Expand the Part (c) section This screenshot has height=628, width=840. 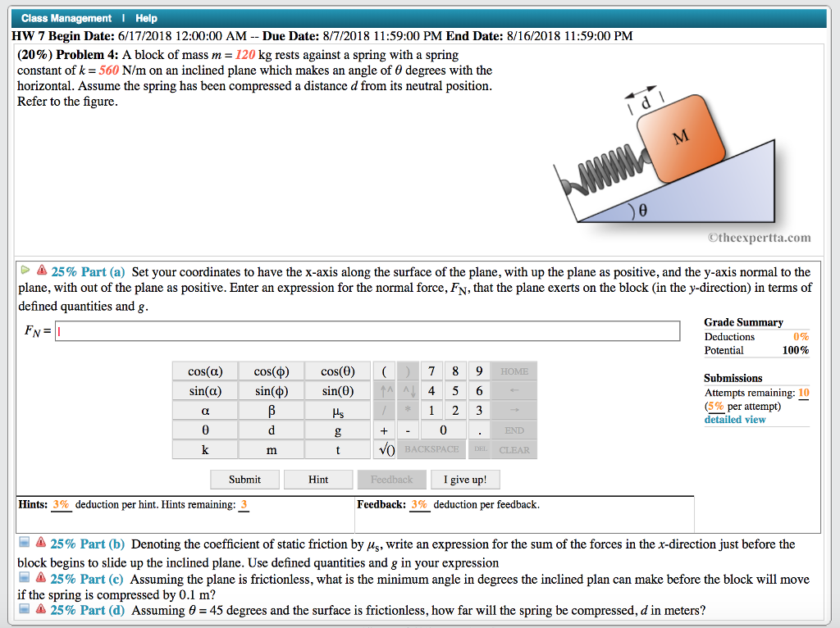pyautogui.click(x=24, y=578)
